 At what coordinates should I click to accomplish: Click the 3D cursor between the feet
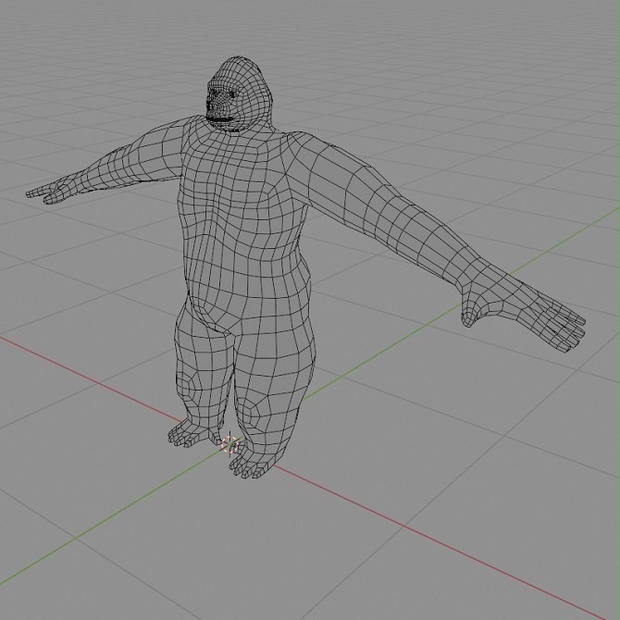230,444
